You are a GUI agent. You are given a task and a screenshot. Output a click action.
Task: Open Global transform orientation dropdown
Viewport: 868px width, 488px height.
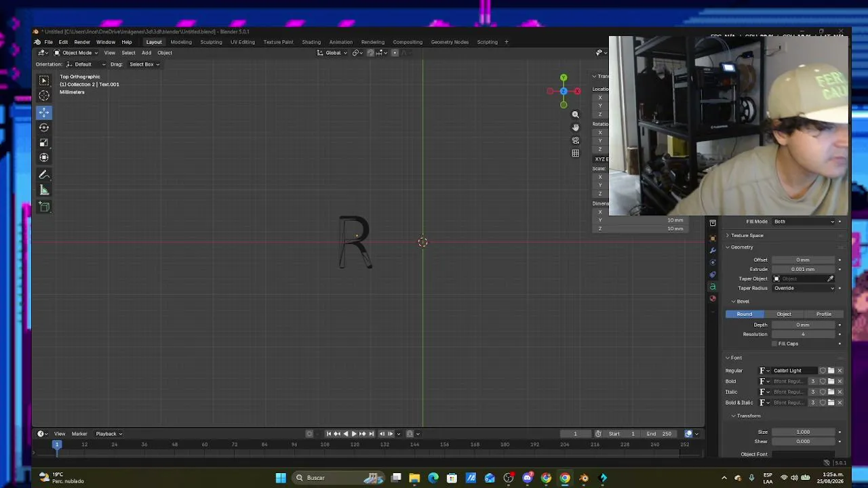tap(333, 53)
